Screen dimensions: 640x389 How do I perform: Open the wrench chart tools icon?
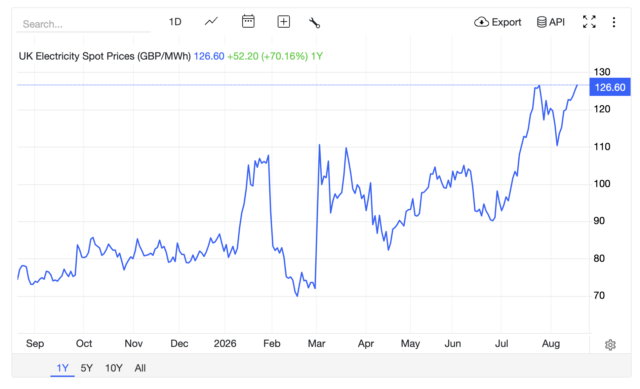pos(314,22)
